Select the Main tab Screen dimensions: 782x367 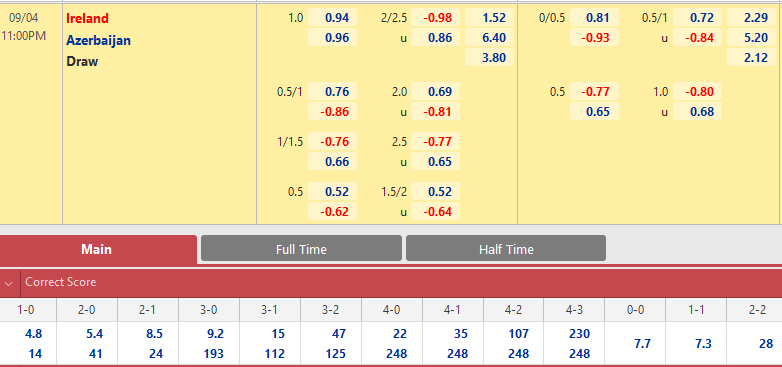click(x=97, y=249)
